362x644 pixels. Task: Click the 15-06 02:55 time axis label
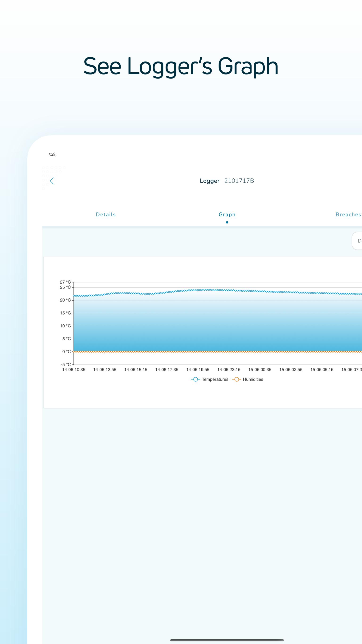pyautogui.click(x=291, y=370)
